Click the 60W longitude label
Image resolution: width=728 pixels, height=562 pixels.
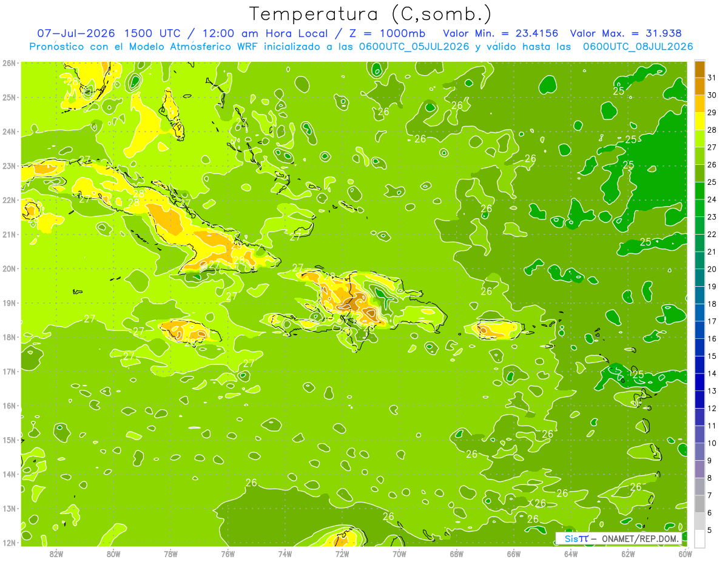point(686,554)
